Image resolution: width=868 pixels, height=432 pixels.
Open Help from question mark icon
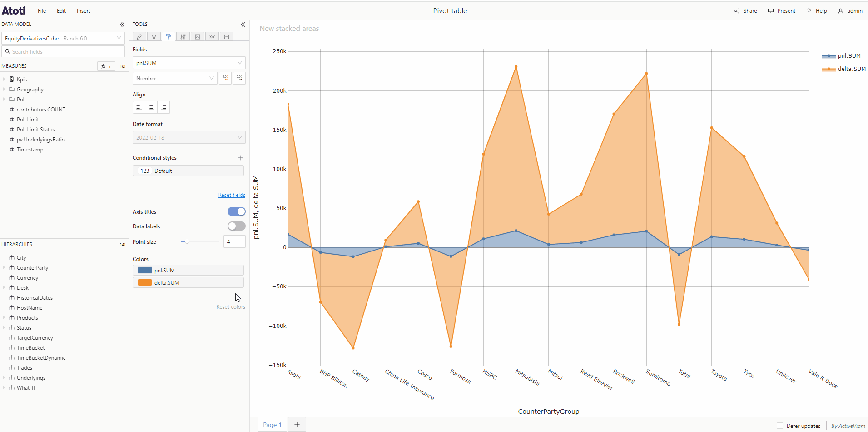[809, 11]
